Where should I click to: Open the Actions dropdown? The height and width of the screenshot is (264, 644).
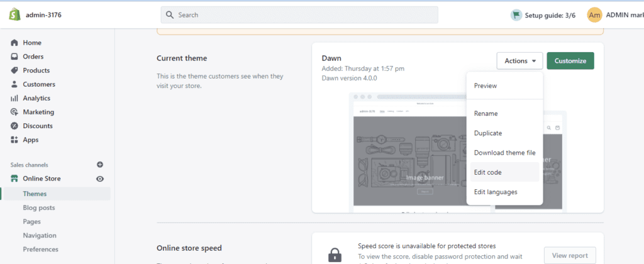pos(519,61)
